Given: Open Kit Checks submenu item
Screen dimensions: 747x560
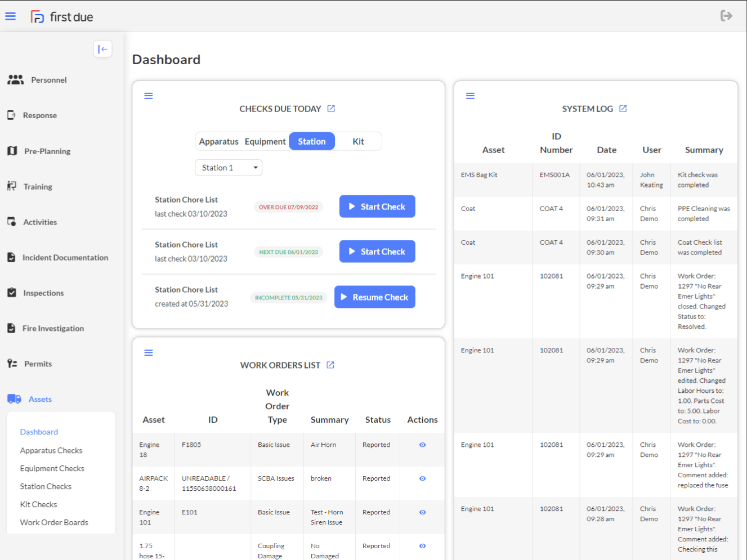Looking at the screenshot, I should coord(38,504).
